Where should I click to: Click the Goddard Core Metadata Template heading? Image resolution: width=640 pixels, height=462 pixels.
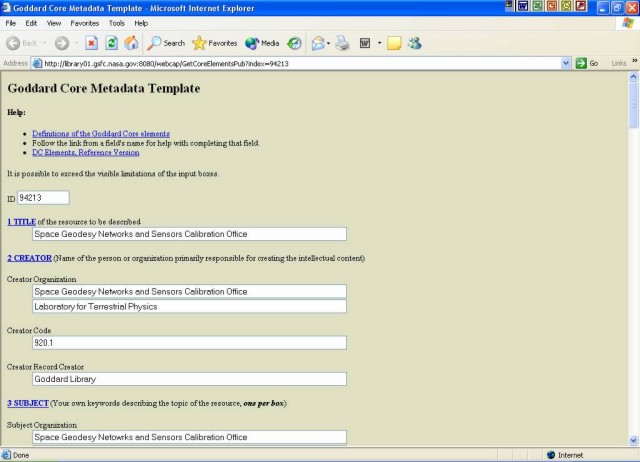tap(104, 88)
